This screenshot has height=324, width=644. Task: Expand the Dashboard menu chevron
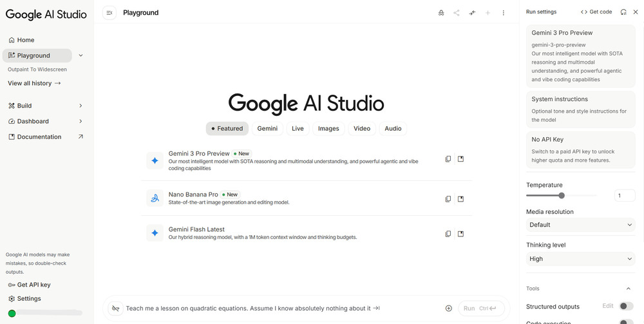80,121
